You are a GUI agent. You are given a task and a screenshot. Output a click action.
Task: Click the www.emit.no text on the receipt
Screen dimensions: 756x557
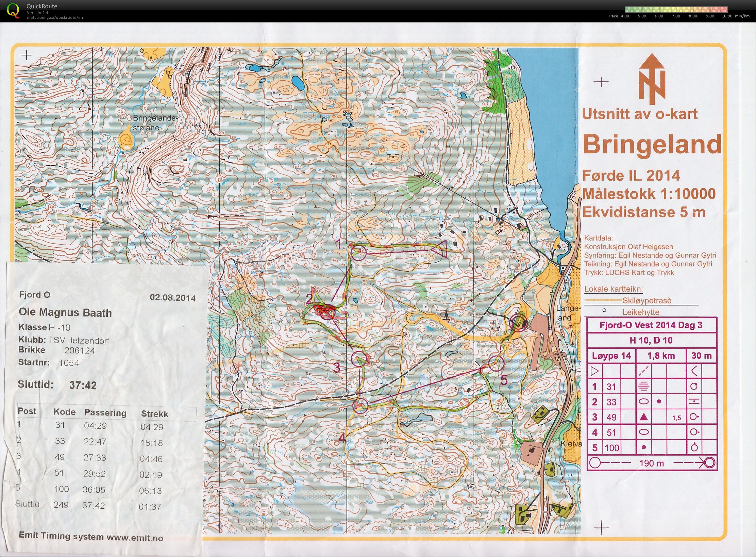[x=135, y=538]
